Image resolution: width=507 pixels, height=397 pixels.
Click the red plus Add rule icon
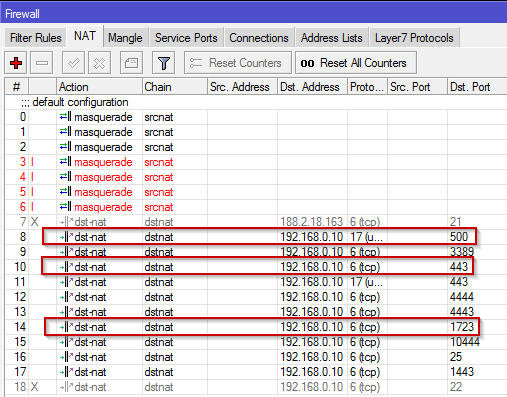point(16,63)
